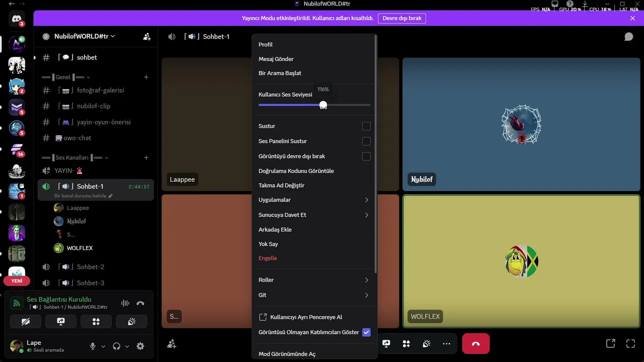Click the invite people icon beside server name
The width and height of the screenshot is (644, 362).
[146, 37]
